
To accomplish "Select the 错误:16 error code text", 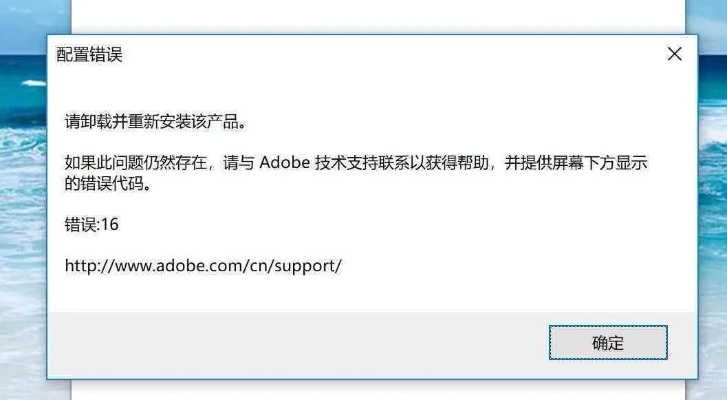I will pos(91,225).
